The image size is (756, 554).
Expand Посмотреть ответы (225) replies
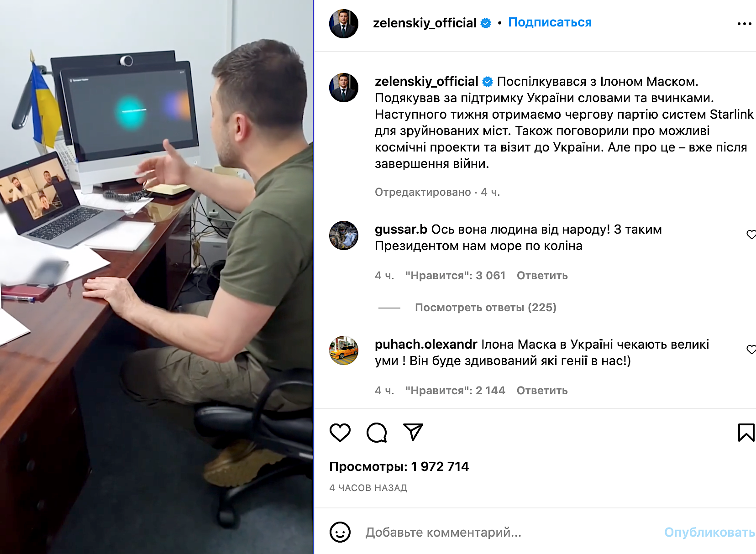coord(485,308)
